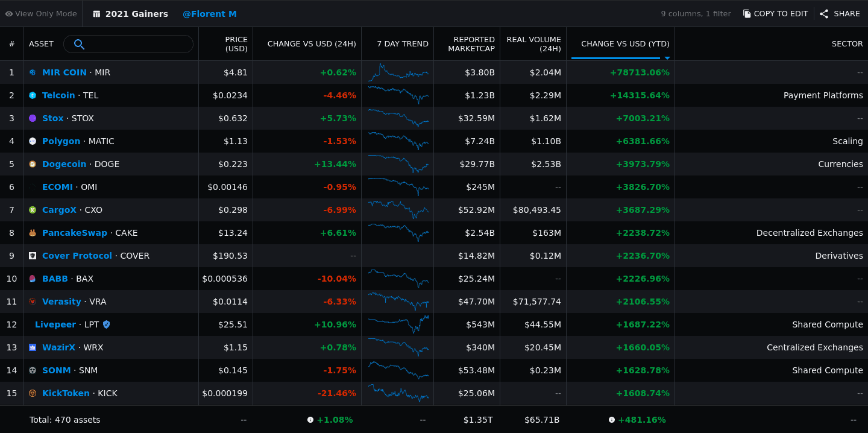Click the Scaling sector for Polygon
Viewport: 868px width, 433px height.
(x=848, y=141)
